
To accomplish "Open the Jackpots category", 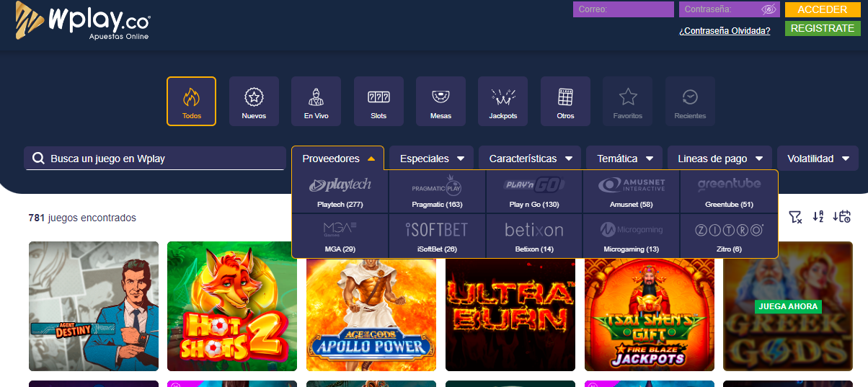I will coord(503,102).
